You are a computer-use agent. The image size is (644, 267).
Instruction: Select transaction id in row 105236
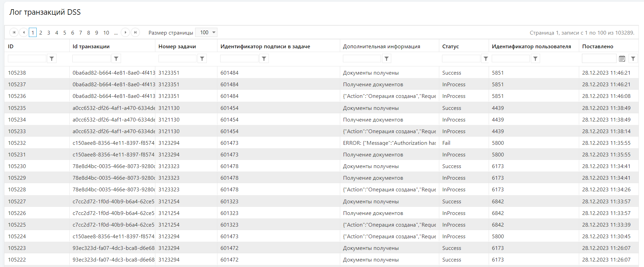[x=114, y=96]
